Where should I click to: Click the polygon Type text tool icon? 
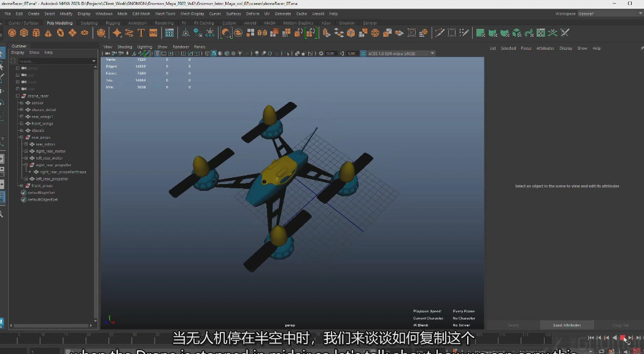pyautogui.click(x=141, y=33)
